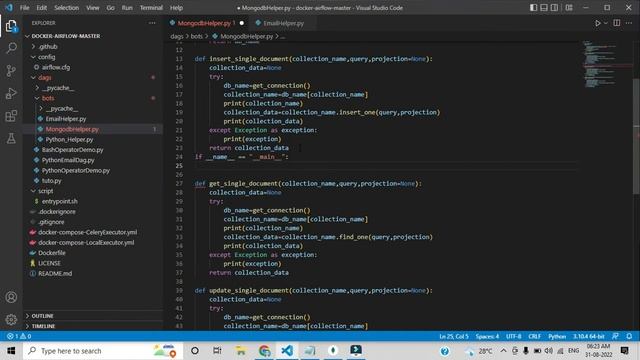The image size is (640, 360).
Task: Open the Selection menu
Action: tap(67, 8)
